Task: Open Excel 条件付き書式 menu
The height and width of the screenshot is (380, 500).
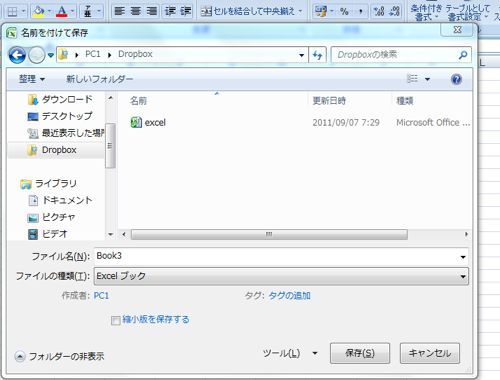Action: click(427, 12)
